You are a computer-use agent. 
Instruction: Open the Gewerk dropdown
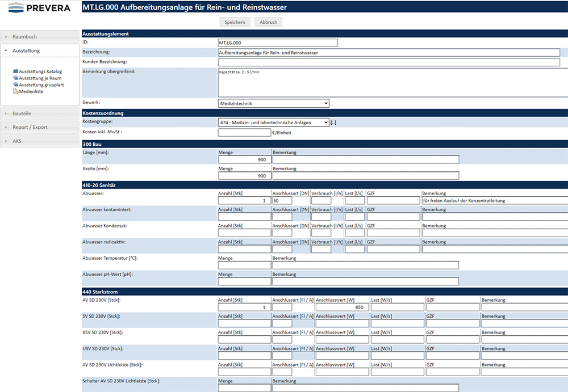(x=273, y=103)
